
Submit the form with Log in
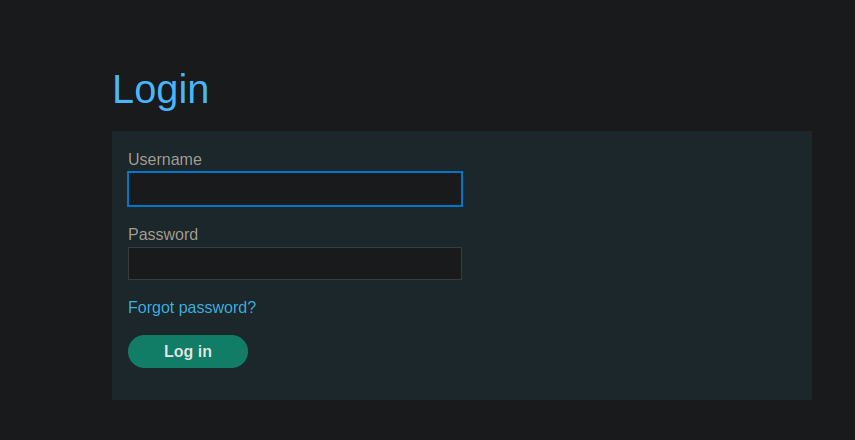click(188, 352)
